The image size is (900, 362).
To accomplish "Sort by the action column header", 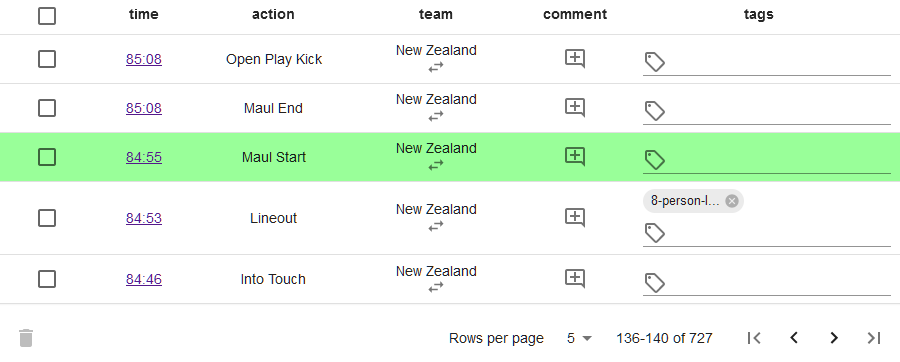I will [x=273, y=14].
